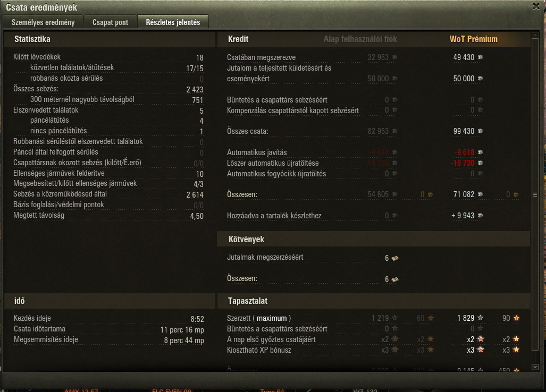This screenshot has width=546, height=392.
Task: Click the scrollbar up arrow
Action: pyautogui.click(x=535, y=35)
